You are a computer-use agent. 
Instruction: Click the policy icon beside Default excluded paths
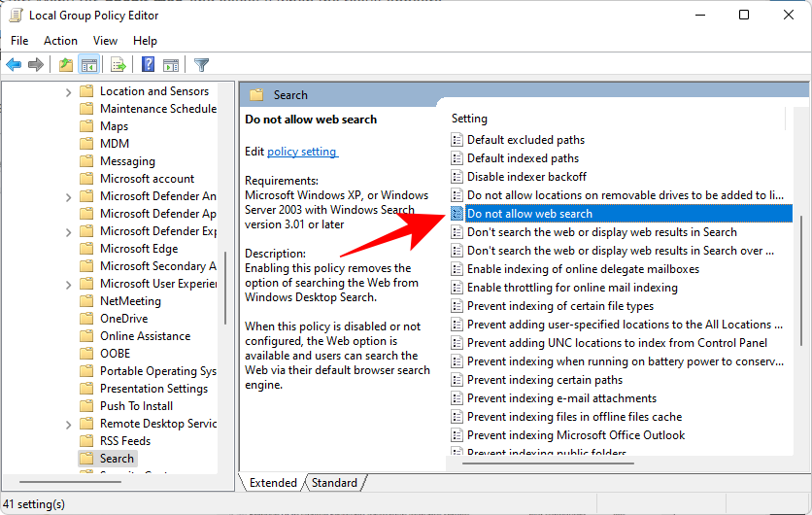457,140
